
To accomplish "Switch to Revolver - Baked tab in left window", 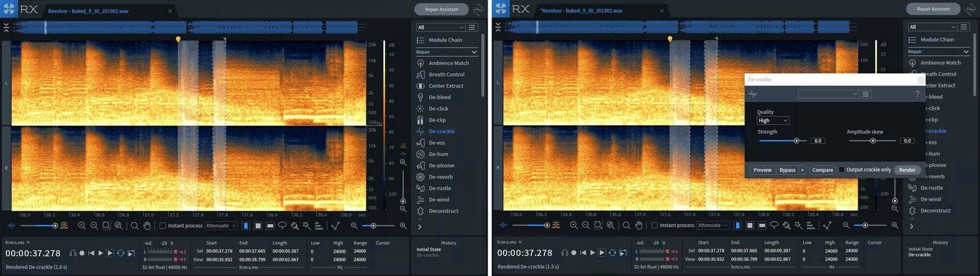I will click(88, 11).
